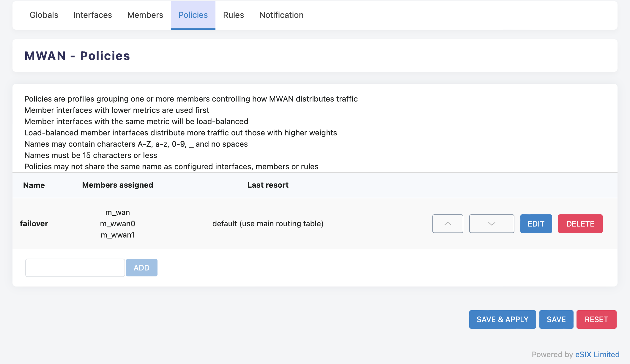
Task: Click the Last resort column header
Action: click(268, 185)
